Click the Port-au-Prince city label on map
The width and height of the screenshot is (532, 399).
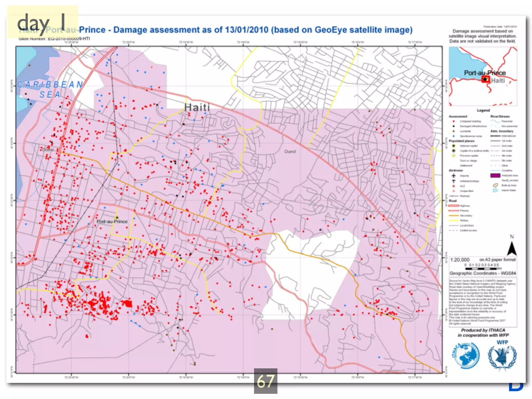tap(112, 222)
